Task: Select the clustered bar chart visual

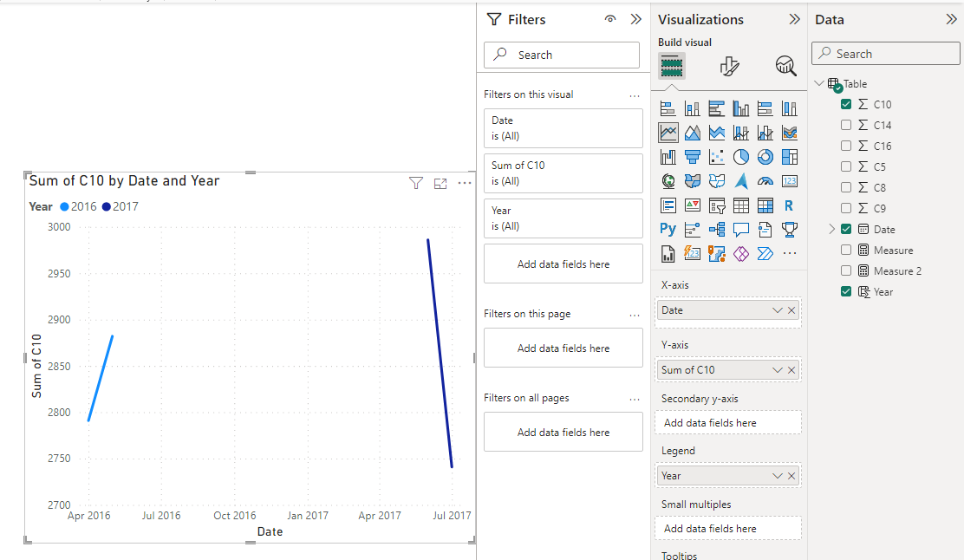Action: pos(716,109)
